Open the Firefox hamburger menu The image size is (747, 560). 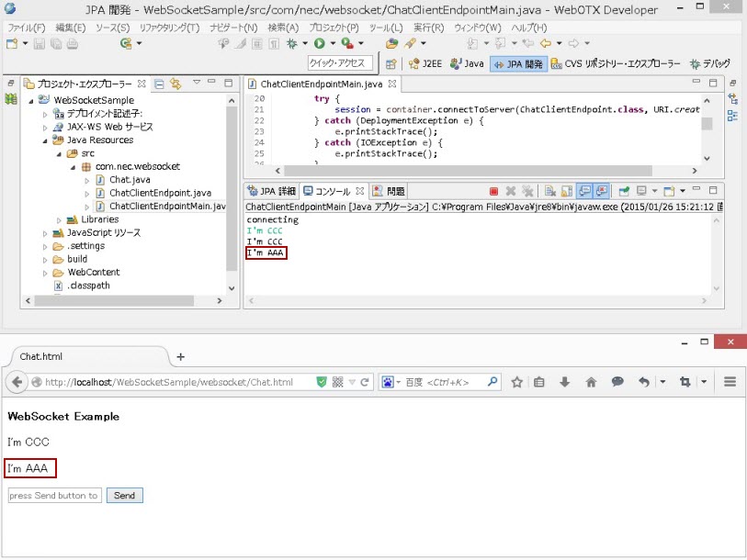[x=730, y=382]
